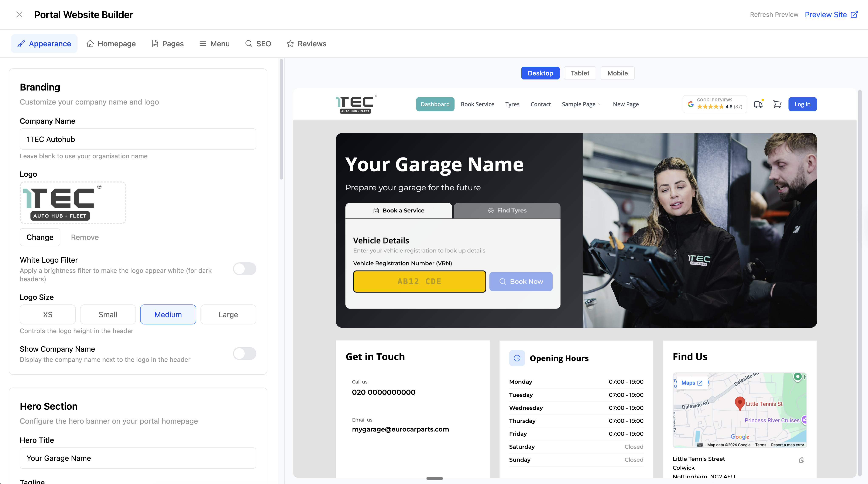Click inside the Hero Title field
The height and width of the screenshot is (484, 868).
point(138,458)
